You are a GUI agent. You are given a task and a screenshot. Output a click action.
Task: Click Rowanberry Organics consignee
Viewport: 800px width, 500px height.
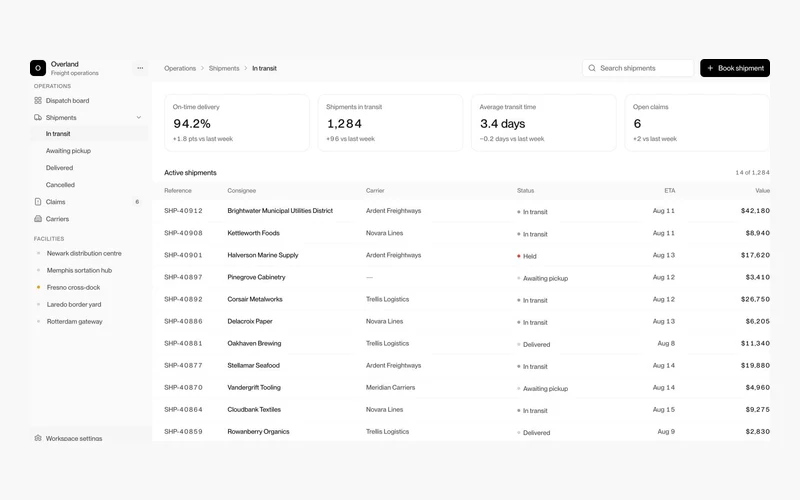(x=258, y=432)
